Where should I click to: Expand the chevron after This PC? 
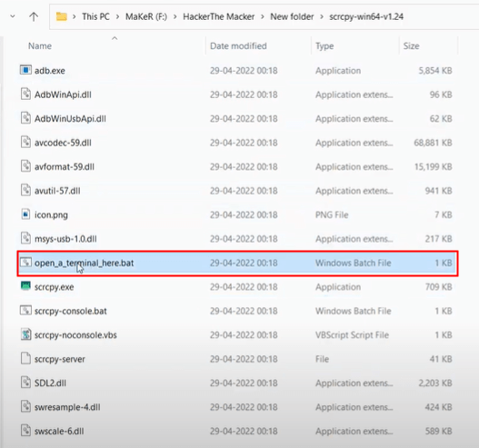pos(117,16)
